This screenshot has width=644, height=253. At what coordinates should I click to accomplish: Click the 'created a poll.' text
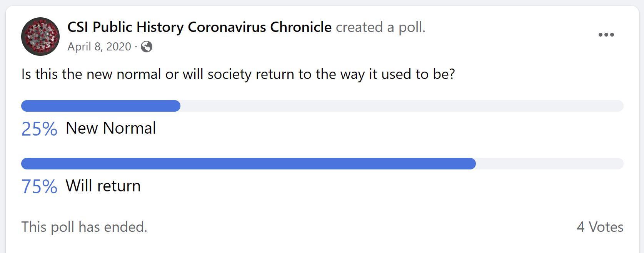(380, 27)
